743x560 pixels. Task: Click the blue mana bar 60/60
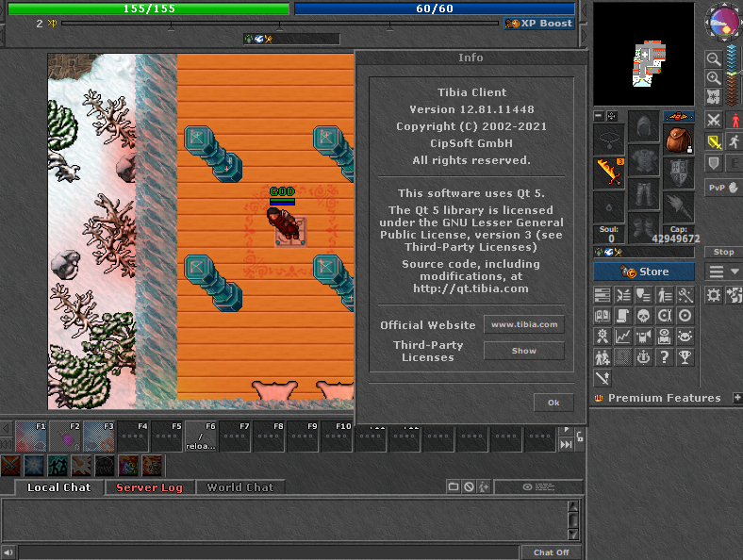pyautogui.click(x=435, y=8)
